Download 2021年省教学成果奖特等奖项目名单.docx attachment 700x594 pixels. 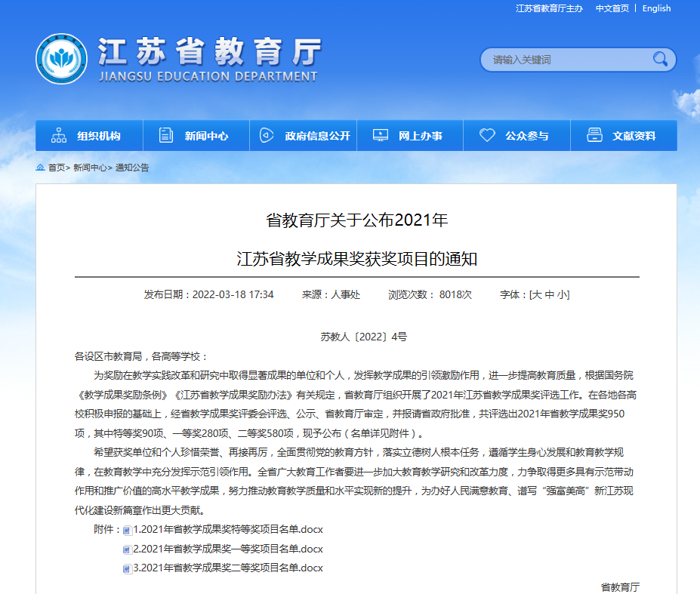pyautogui.click(x=227, y=530)
